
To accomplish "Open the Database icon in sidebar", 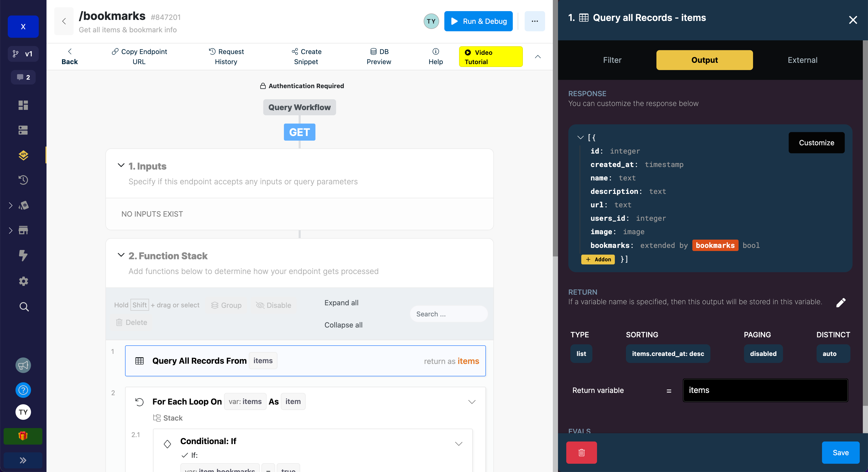I will click(x=23, y=130).
